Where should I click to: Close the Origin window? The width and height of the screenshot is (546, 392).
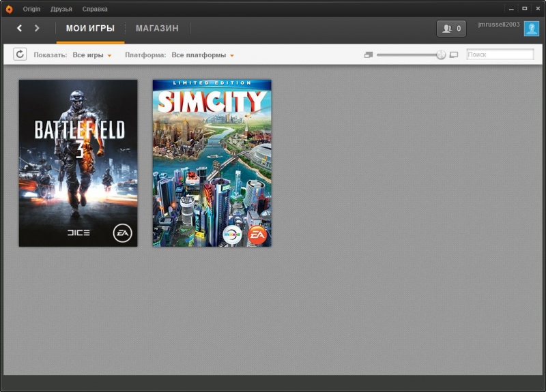click(x=538, y=9)
